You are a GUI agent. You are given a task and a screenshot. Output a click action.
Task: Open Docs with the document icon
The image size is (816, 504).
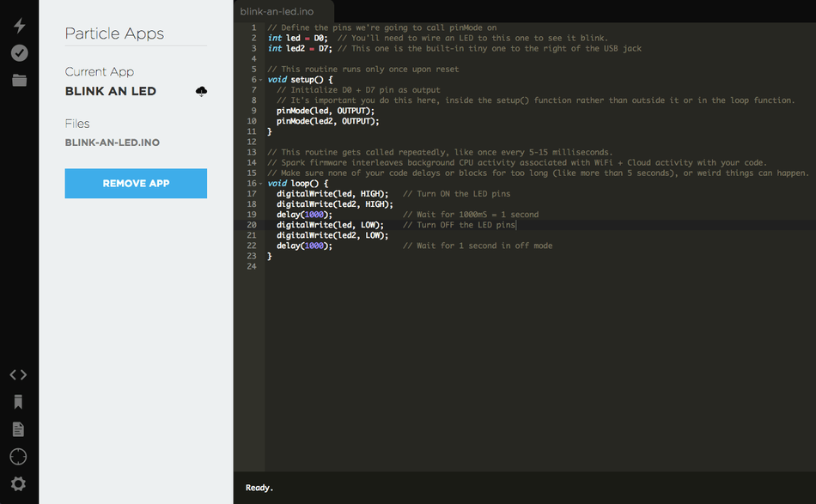click(x=18, y=429)
